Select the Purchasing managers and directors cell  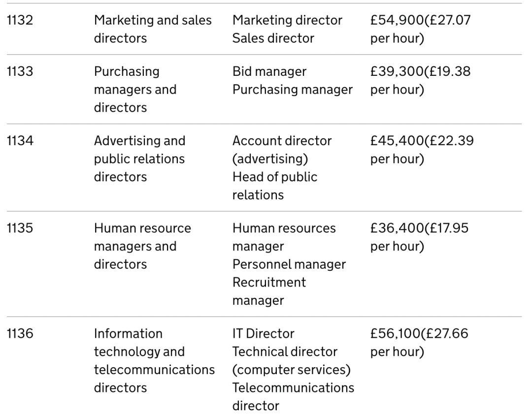(135, 90)
